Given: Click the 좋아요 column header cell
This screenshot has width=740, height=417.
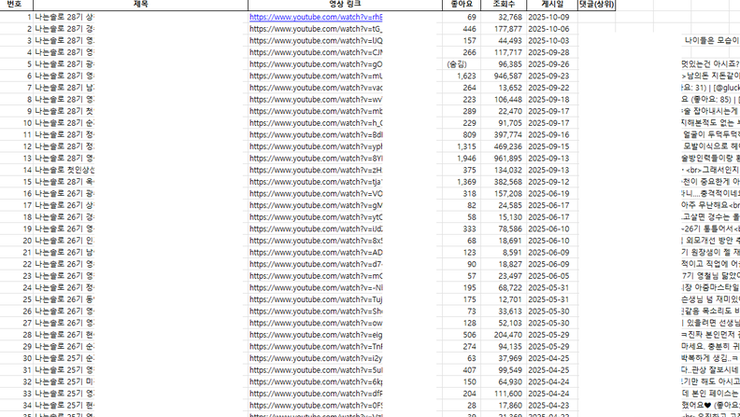Looking at the screenshot, I should point(459,5).
